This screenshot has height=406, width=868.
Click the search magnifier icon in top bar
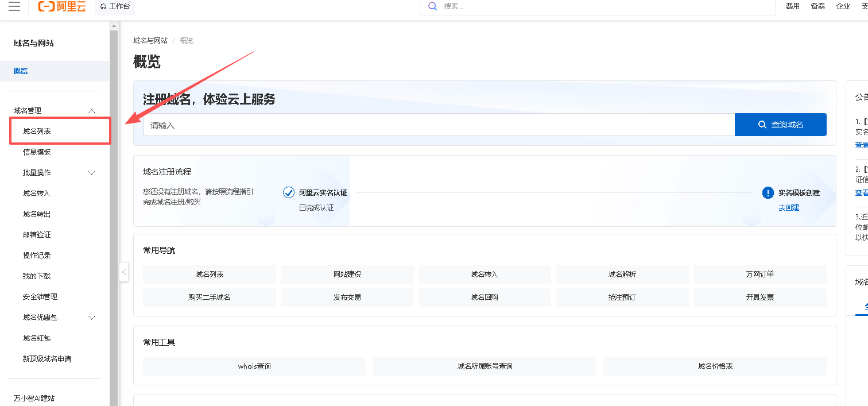432,6
